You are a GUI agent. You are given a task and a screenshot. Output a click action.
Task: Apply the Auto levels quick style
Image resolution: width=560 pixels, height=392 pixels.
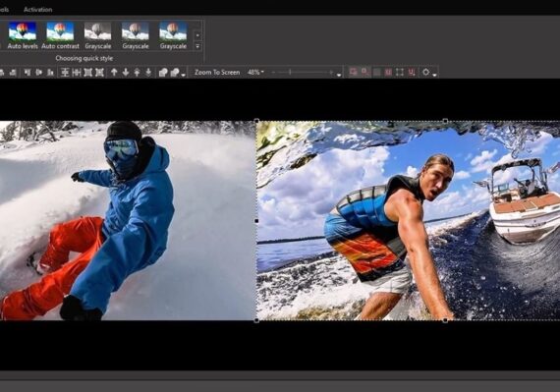(x=23, y=35)
